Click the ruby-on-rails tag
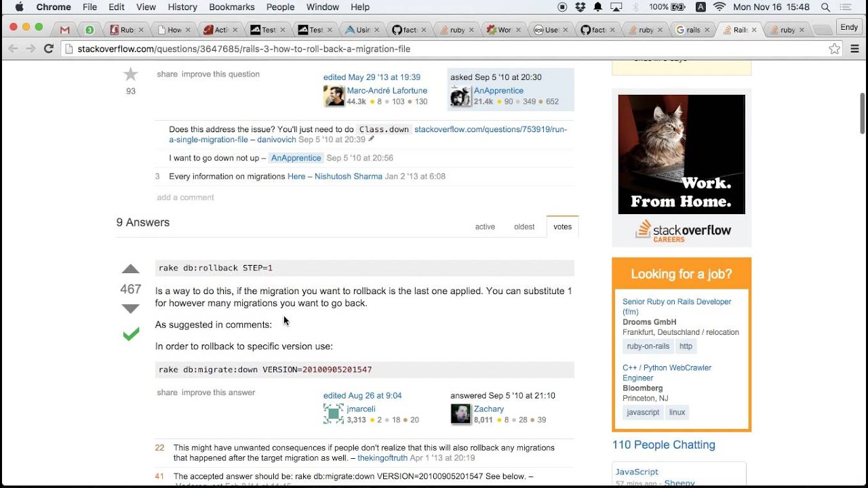Image resolution: width=868 pixels, height=488 pixels. tap(648, 346)
